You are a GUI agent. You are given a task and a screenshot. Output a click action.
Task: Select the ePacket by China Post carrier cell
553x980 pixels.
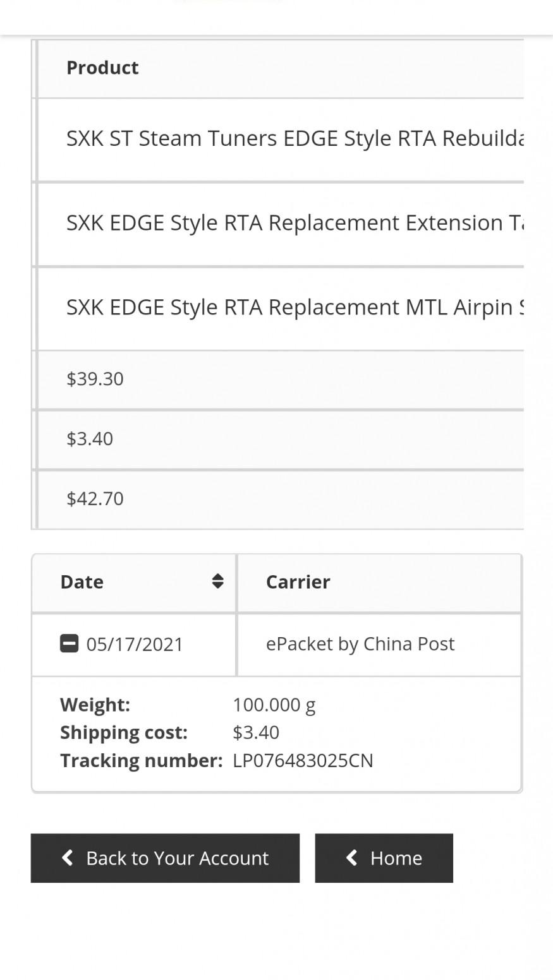(360, 643)
